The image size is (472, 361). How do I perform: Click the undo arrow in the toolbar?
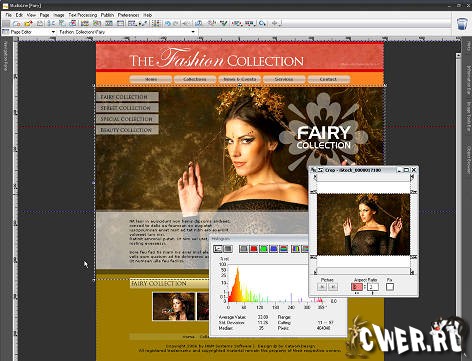pos(167,23)
